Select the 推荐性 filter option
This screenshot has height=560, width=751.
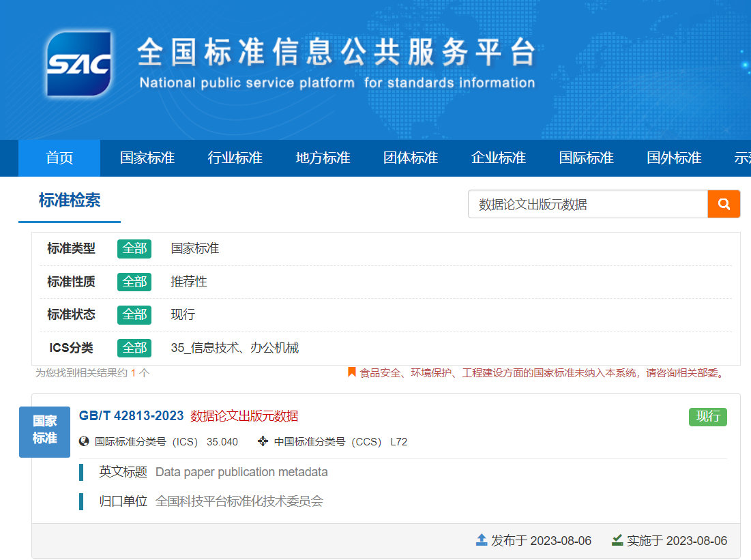pos(189,281)
